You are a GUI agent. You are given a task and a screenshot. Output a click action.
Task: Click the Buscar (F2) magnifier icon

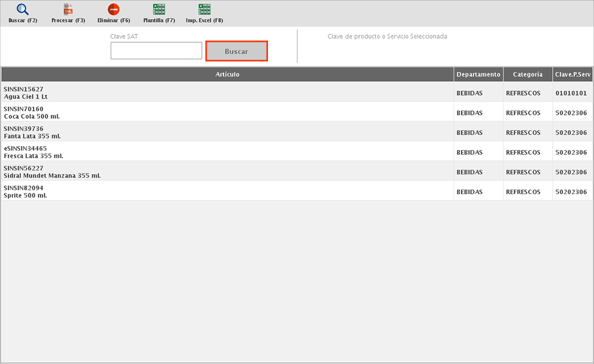[x=23, y=10]
